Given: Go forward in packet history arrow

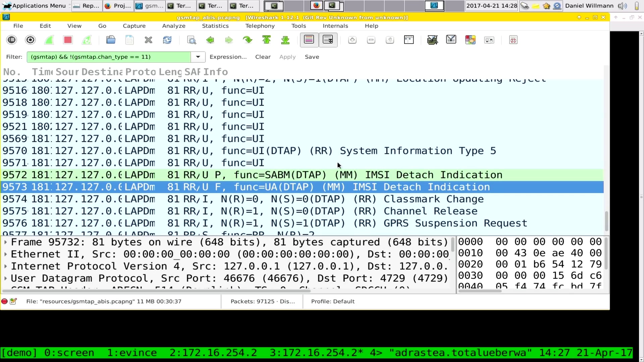Looking at the screenshot, I should [x=229, y=40].
